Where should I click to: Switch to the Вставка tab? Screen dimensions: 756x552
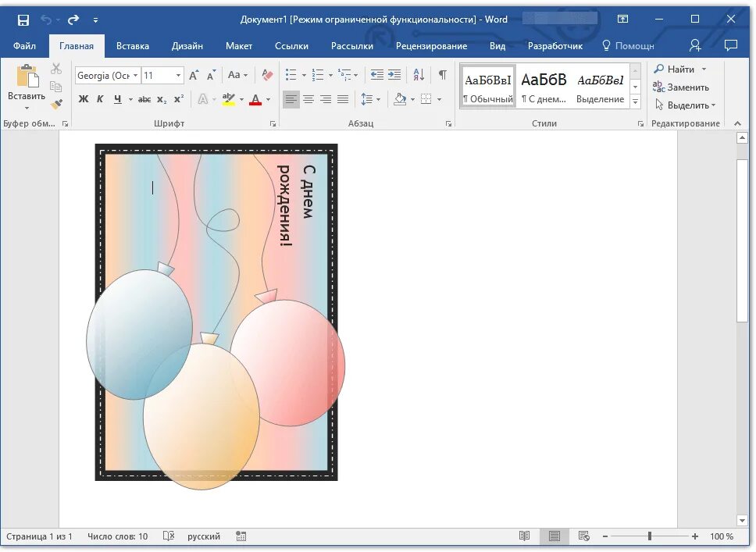133,46
